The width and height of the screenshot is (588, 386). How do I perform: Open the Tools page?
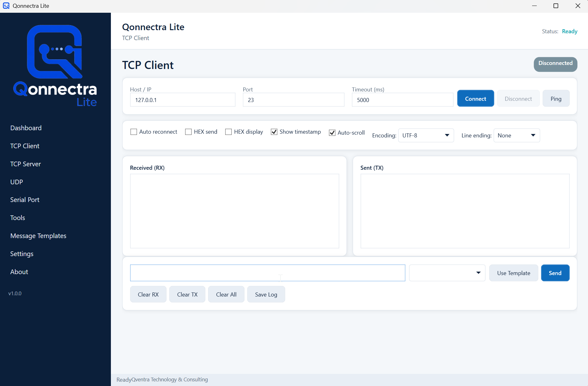click(18, 218)
